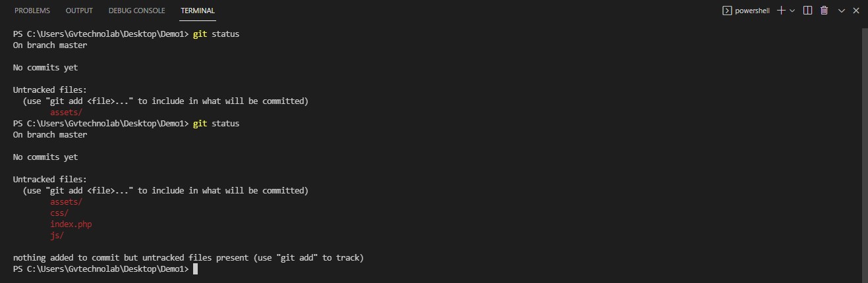
Task: Click the red index.php untracked file
Action: point(71,224)
